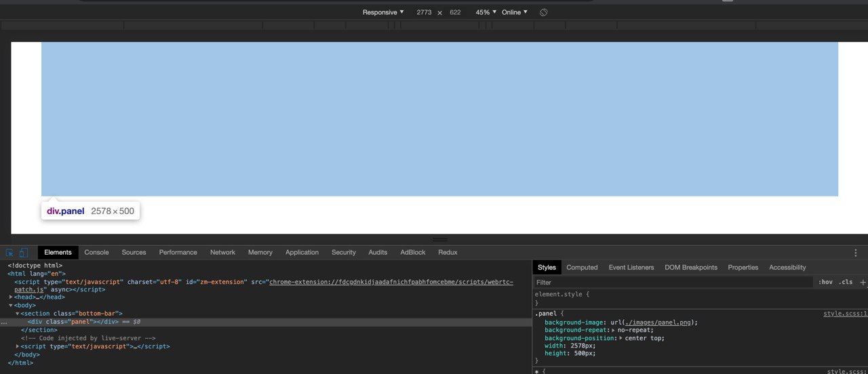
Task: Select the DOM Breakpoints sidebar tab
Action: 691,267
